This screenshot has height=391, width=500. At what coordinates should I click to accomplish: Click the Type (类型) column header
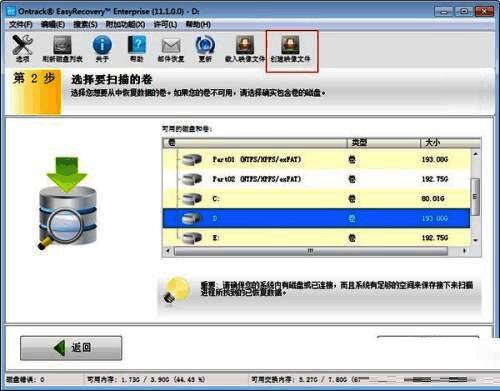tap(384, 143)
